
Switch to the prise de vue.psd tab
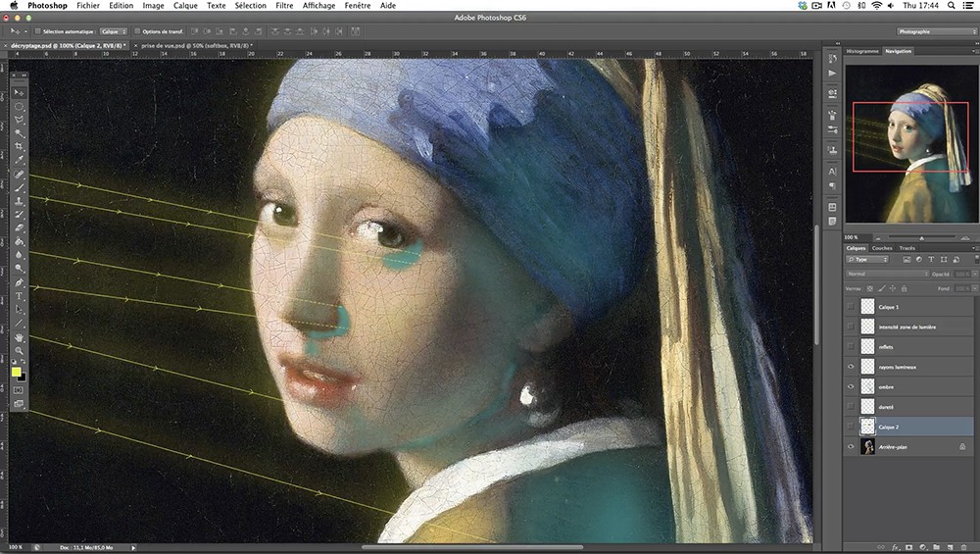(x=195, y=46)
